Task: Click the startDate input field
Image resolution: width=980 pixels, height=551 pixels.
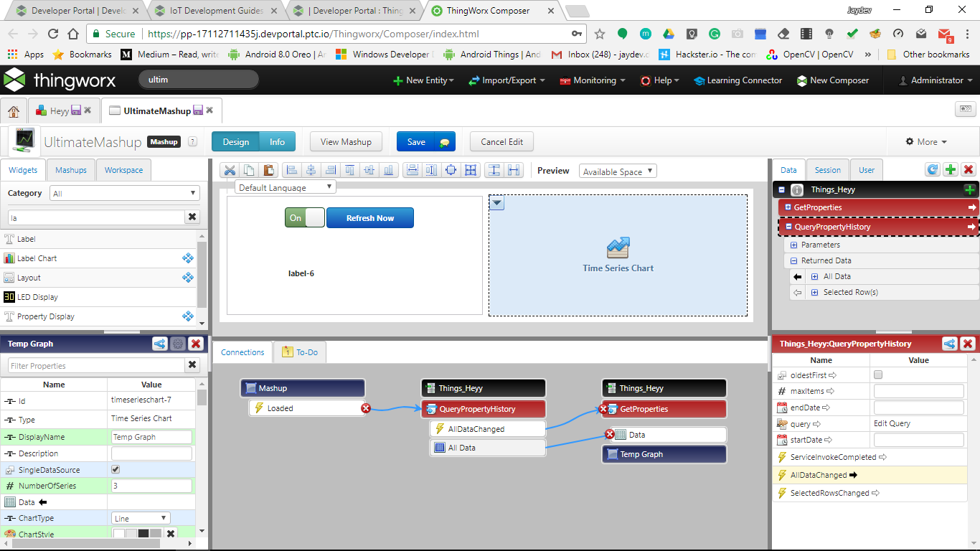Action: pos(919,440)
